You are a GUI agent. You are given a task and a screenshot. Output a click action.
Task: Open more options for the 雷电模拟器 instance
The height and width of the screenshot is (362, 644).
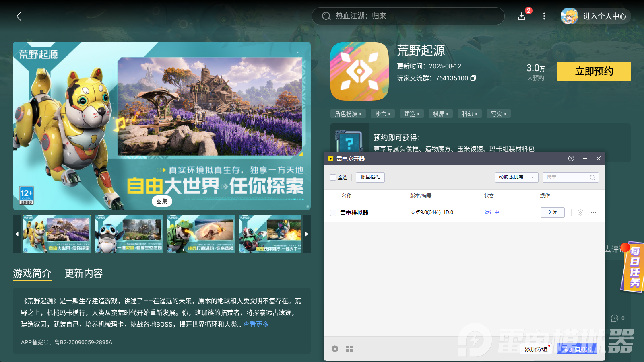pyautogui.click(x=593, y=212)
